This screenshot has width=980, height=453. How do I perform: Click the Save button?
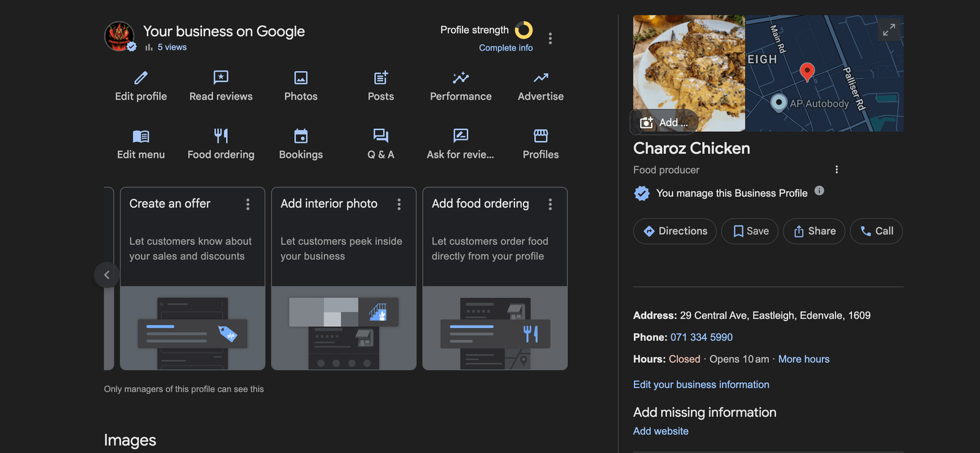tap(750, 231)
